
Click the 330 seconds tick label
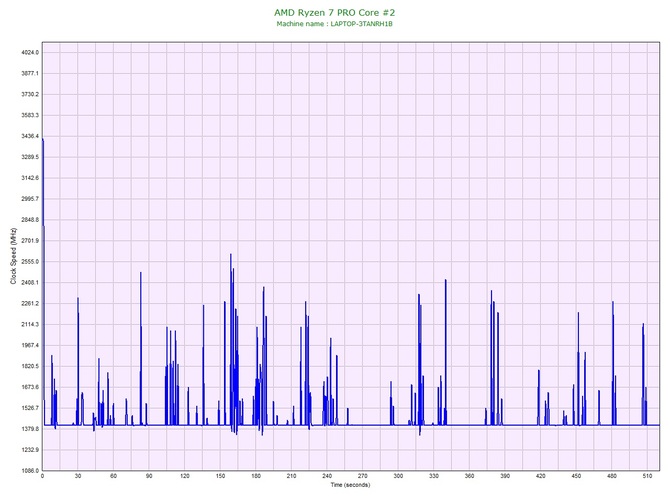point(434,476)
